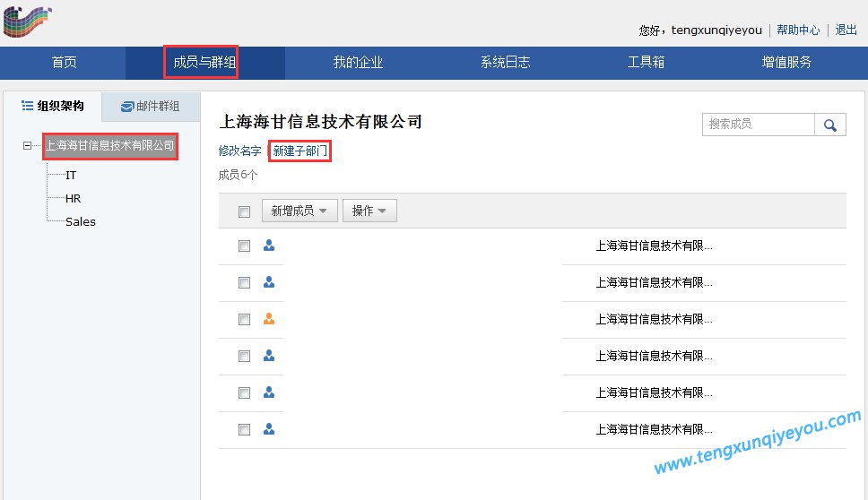
Task: Switch to the 组织架构 tab
Action: coord(53,106)
